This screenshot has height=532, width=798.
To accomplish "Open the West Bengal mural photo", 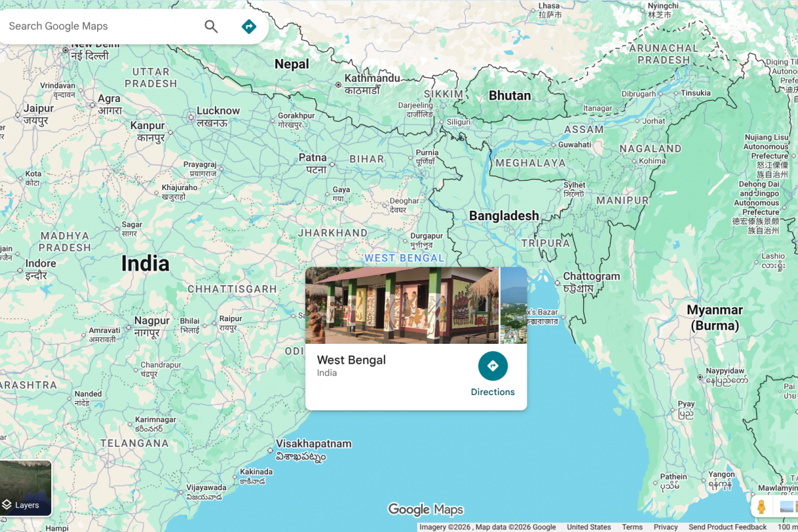I will 402,305.
